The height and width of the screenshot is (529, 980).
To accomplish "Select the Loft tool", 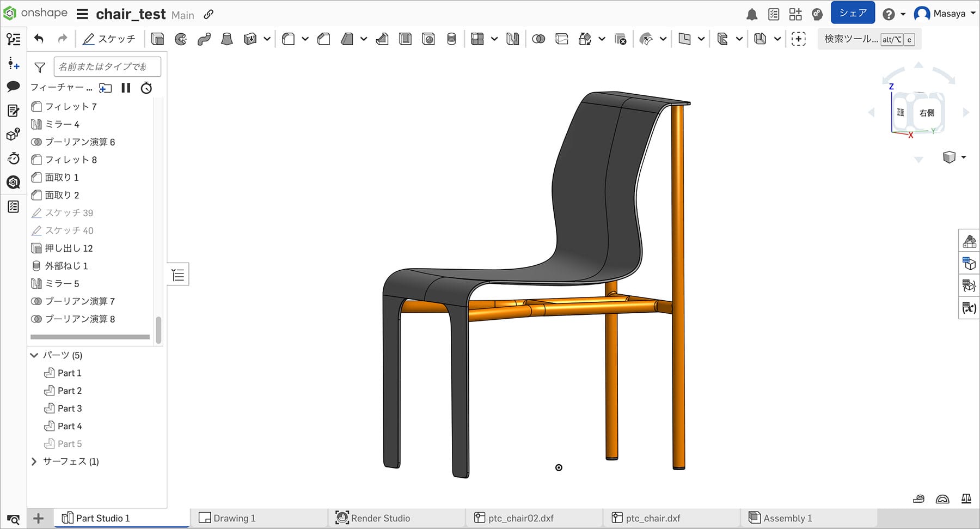I will point(227,39).
